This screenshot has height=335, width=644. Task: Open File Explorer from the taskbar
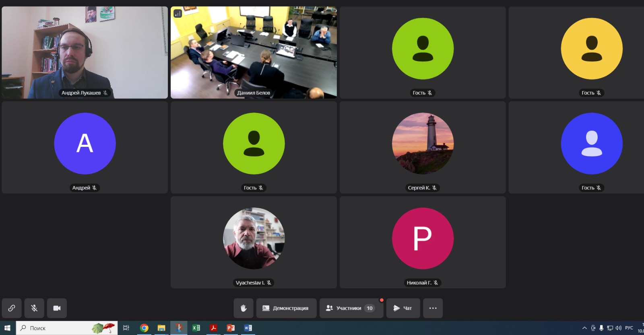(161, 328)
